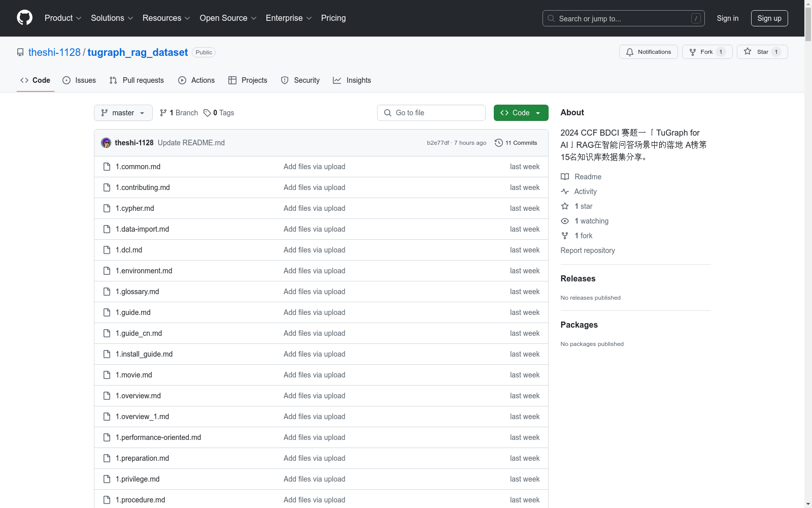Click the file icon beside 1.cypher.md

pyautogui.click(x=107, y=208)
